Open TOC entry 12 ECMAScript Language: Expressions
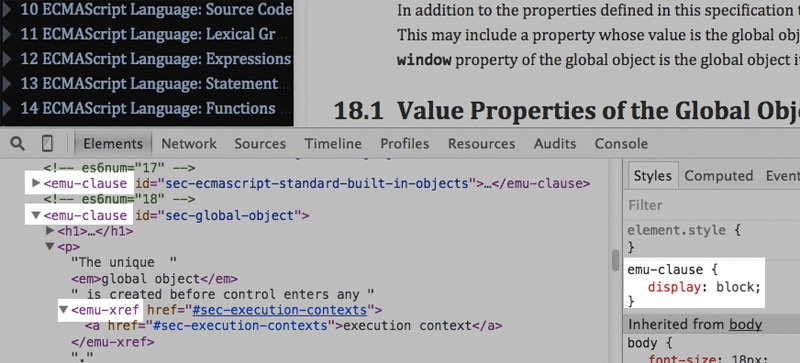 (x=156, y=59)
